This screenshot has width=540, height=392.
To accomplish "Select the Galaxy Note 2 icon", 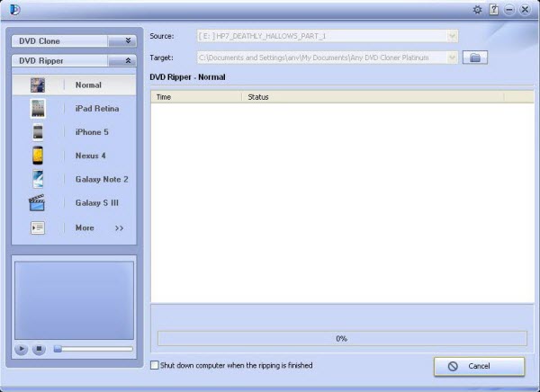I will tap(38, 179).
